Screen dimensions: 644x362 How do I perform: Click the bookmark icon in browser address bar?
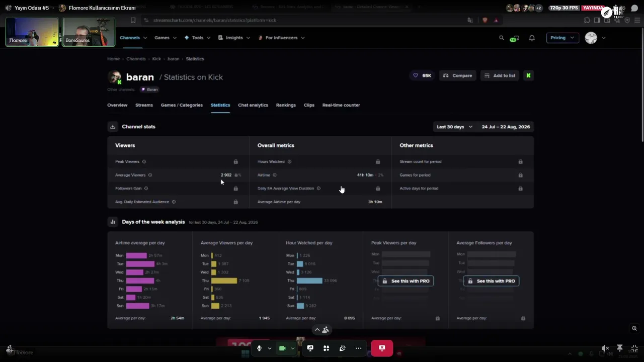[x=133, y=20]
